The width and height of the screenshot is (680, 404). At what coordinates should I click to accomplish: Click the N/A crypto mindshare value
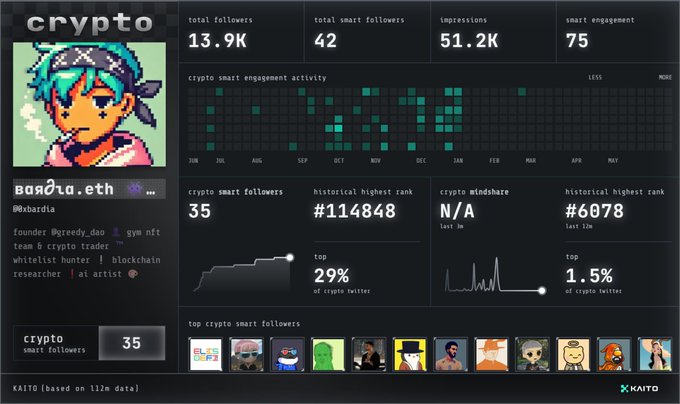tap(457, 211)
